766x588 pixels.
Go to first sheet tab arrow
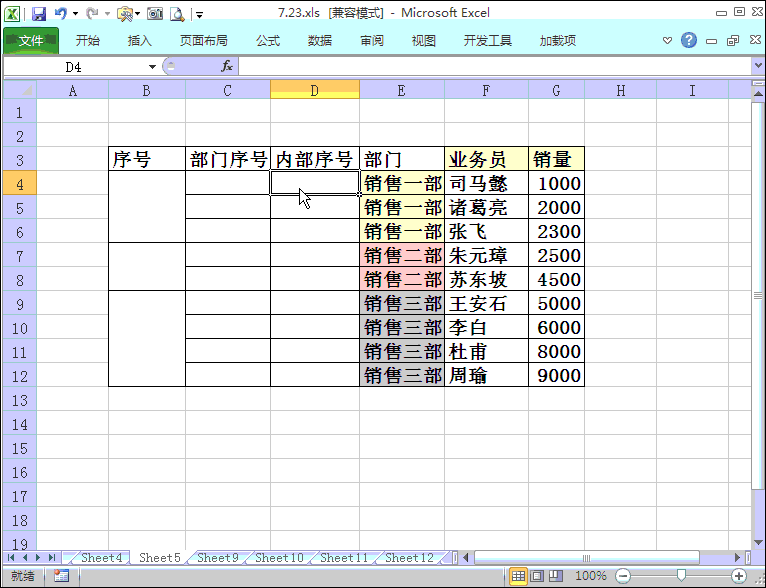11,557
